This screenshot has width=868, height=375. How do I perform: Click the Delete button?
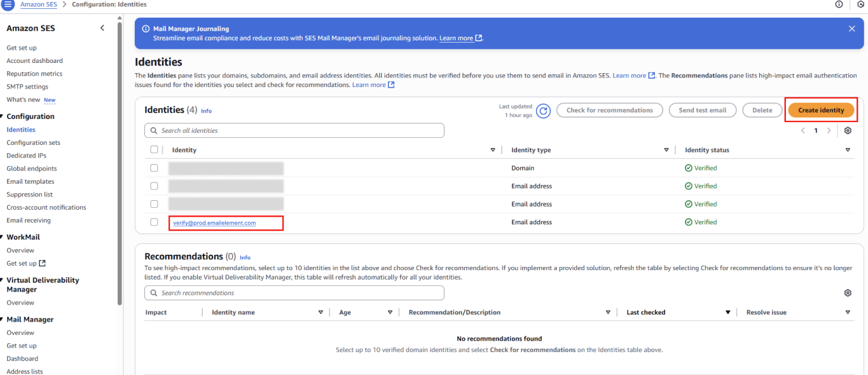tap(762, 110)
